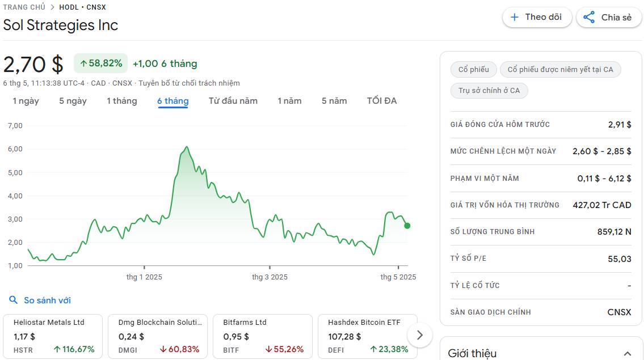
Task: Click MỨC CHÊNH LỆCH MỘT NGÀY label
Action: (503, 151)
